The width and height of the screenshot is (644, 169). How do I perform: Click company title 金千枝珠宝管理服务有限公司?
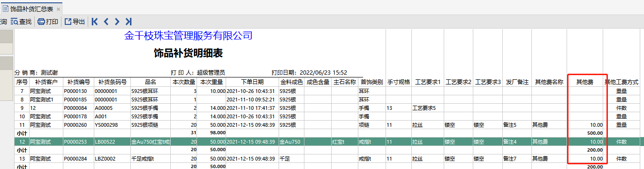[189, 36]
